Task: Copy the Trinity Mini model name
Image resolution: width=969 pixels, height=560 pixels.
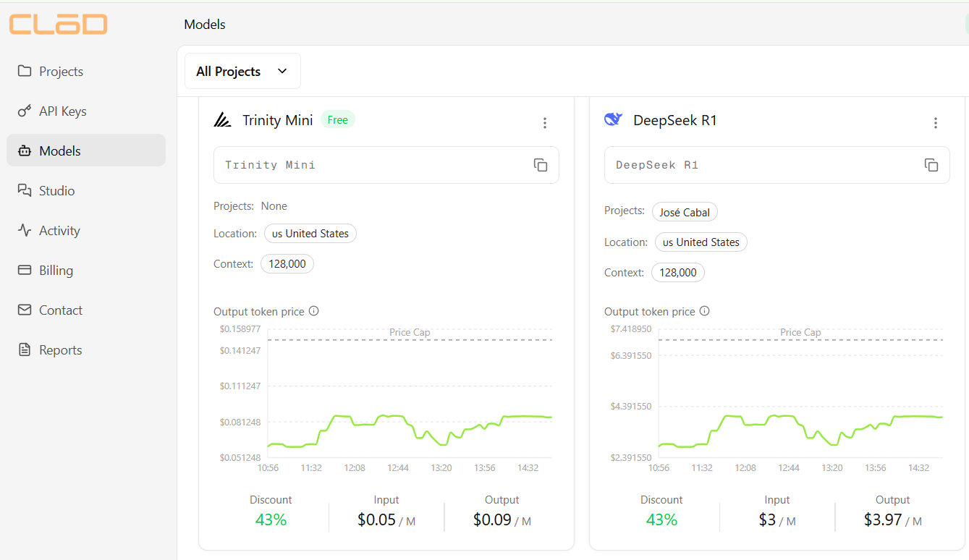Action: point(540,164)
